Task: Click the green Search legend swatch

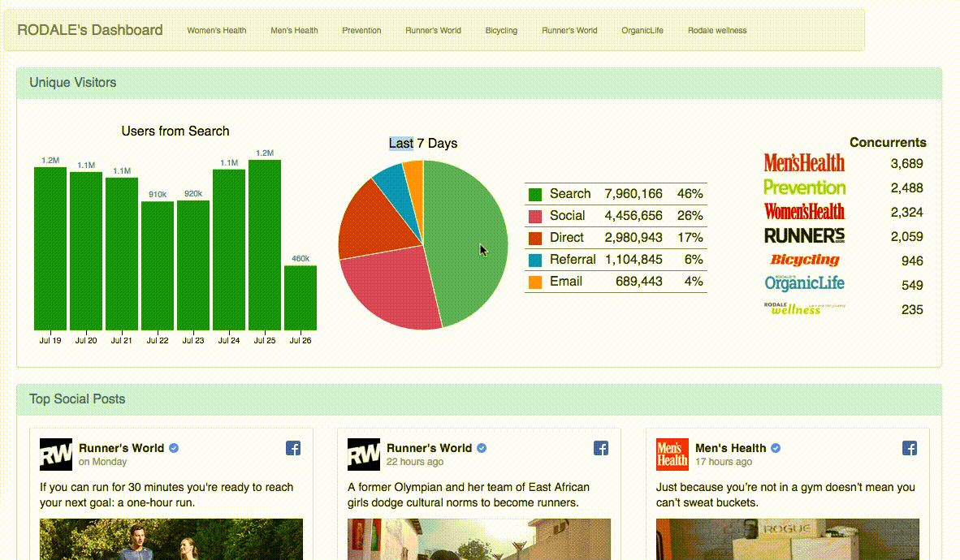Action: point(535,195)
